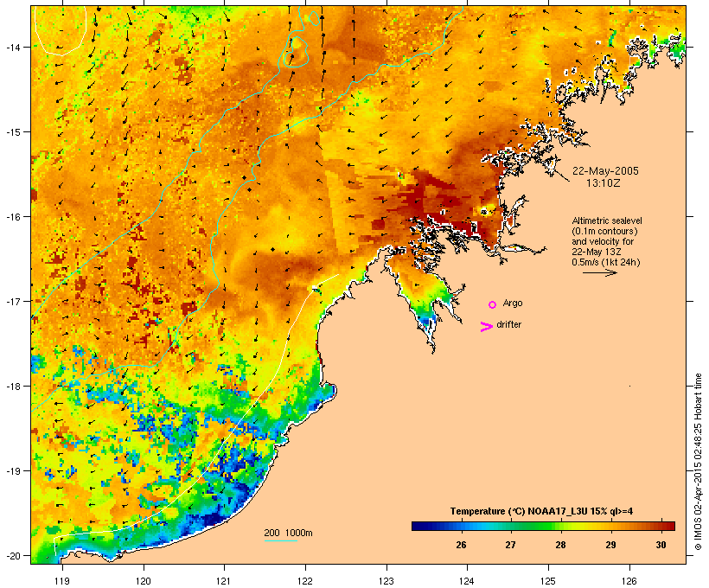The width and height of the screenshot is (709, 588).
Task: Click the latitude label -19
Action: [x=12, y=471]
